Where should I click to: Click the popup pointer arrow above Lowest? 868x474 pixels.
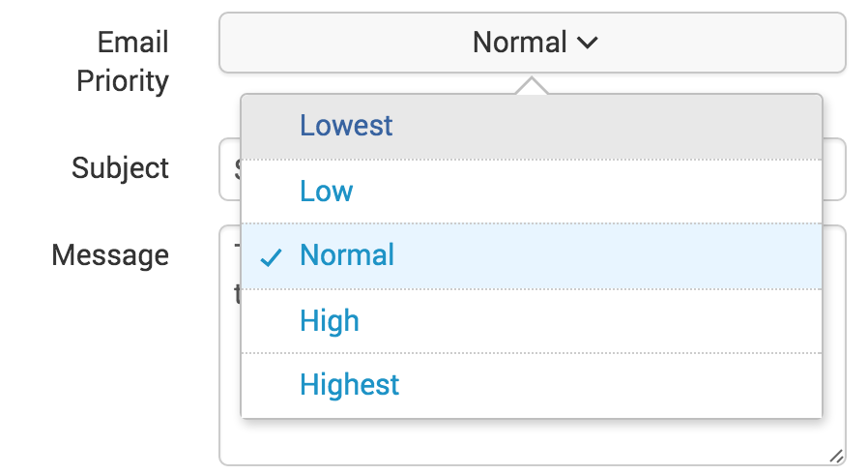click(x=532, y=86)
